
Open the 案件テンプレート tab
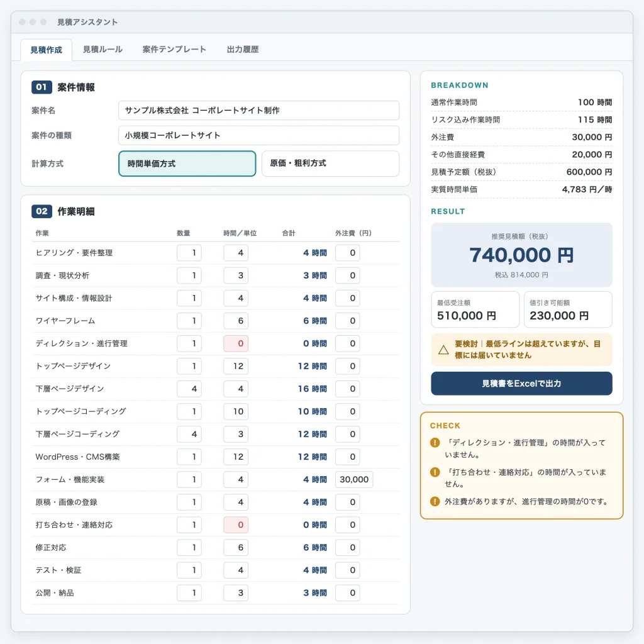(x=174, y=50)
